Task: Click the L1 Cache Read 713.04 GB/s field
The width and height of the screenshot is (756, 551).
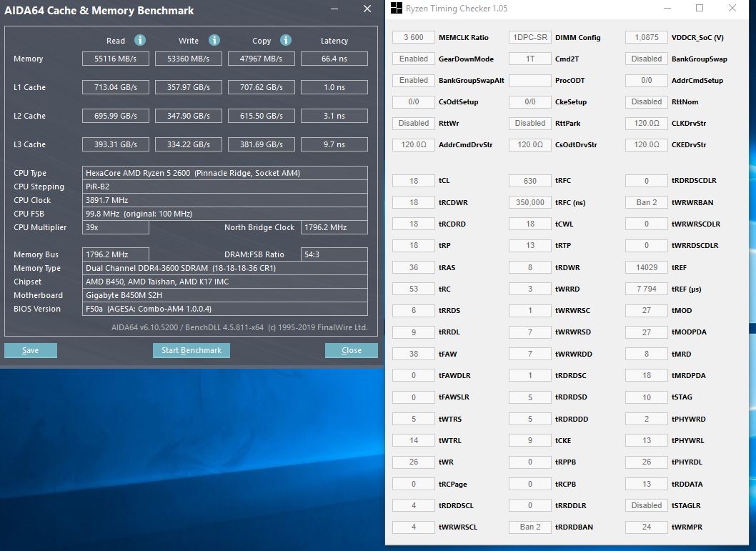Action: pos(116,87)
